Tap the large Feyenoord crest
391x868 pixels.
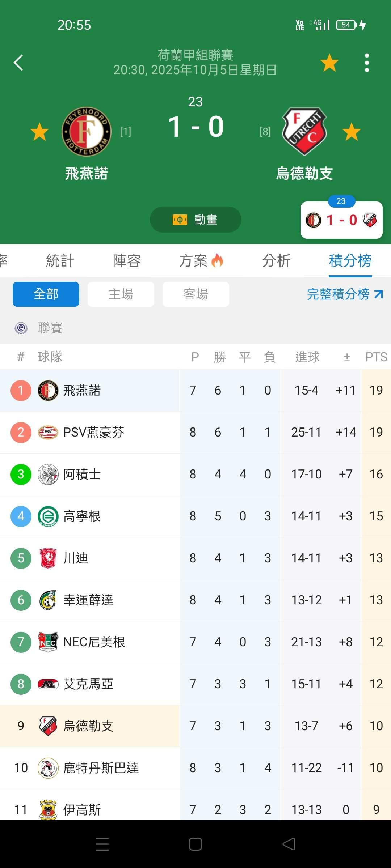[87, 132]
